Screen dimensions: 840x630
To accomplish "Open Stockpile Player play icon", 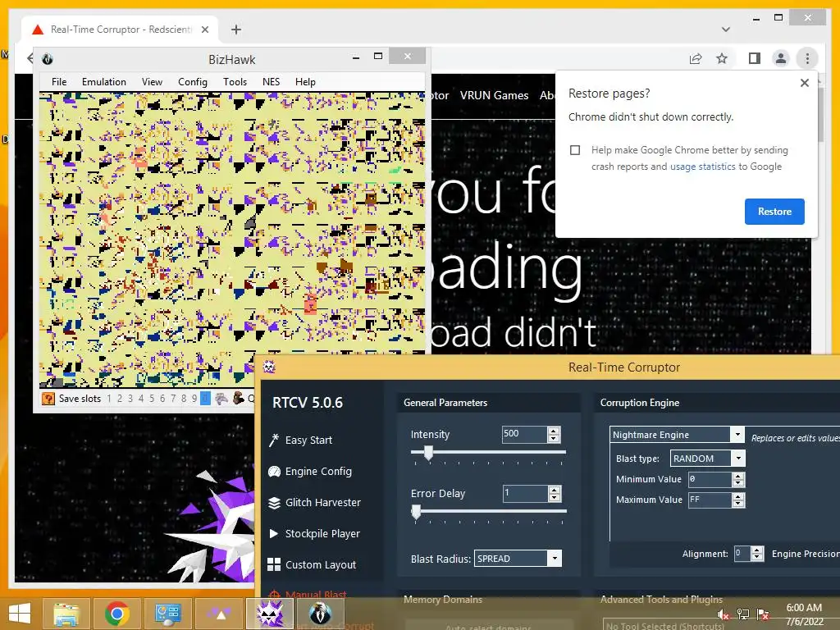I will tap(274, 533).
